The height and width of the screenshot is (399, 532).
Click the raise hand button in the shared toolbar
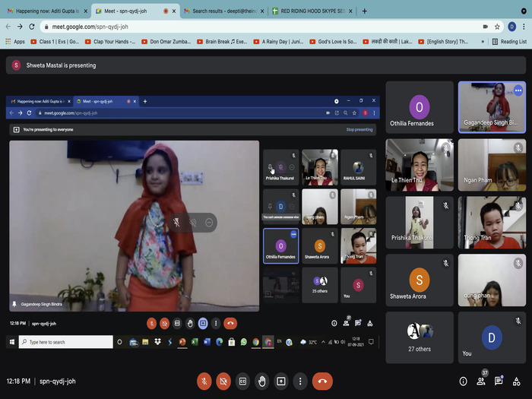(190, 323)
